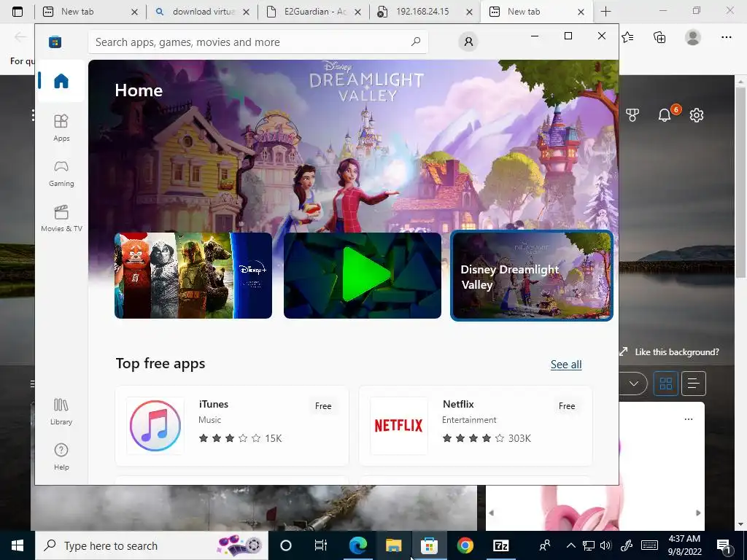
Task: Click the right arrow on headphones card
Action: (x=698, y=513)
